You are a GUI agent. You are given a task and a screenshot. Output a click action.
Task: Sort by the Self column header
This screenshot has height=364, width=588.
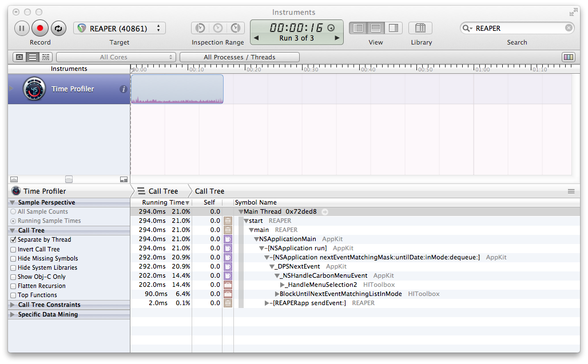tap(209, 202)
